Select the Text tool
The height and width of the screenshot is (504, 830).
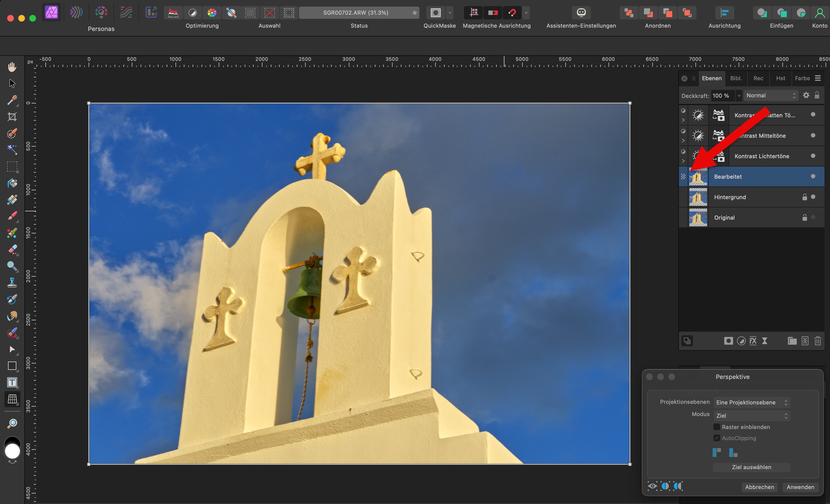(x=12, y=383)
